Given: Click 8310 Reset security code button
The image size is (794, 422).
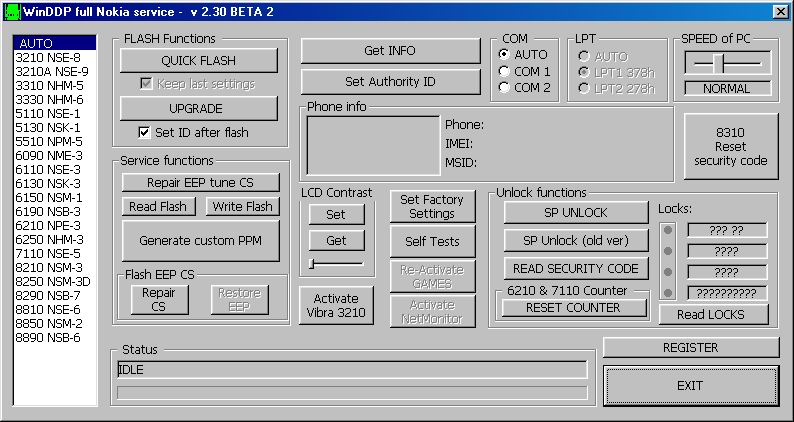Looking at the screenshot, I should [x=731, y=147].
